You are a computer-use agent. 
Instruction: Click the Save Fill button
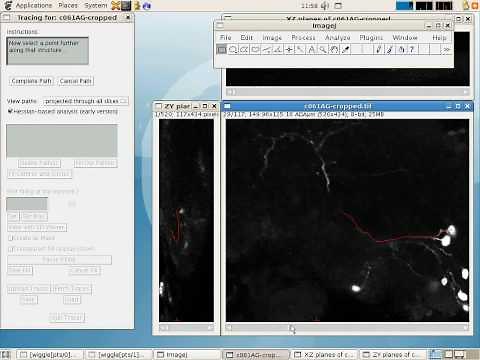tap(20, 270)
